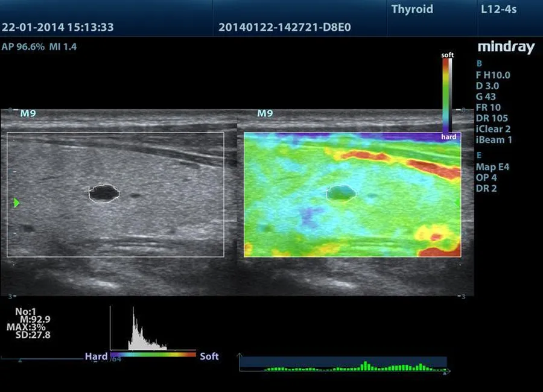
Task: Select the L12-4s probe label
Action: coord(498,9)
